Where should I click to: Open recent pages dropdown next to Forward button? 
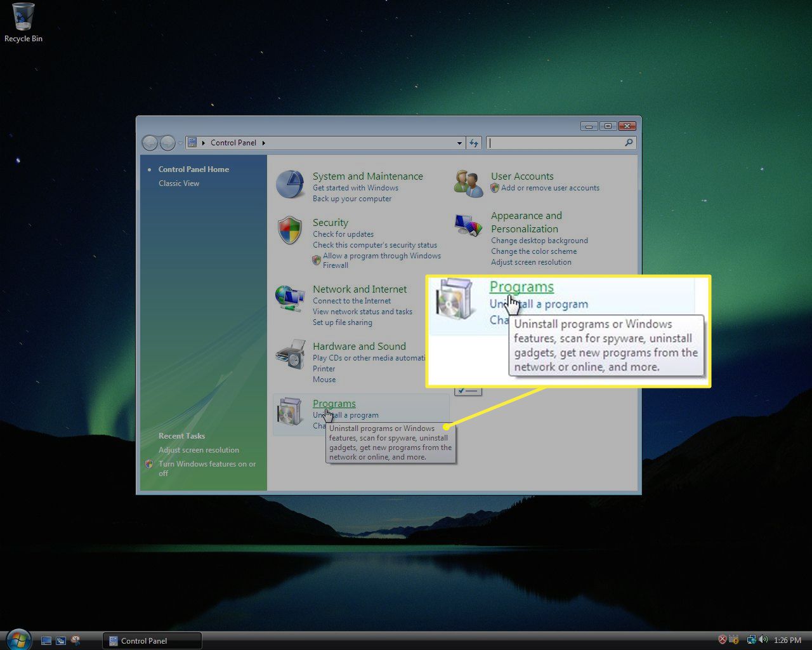pyautogui.click(x=180, y=143)
